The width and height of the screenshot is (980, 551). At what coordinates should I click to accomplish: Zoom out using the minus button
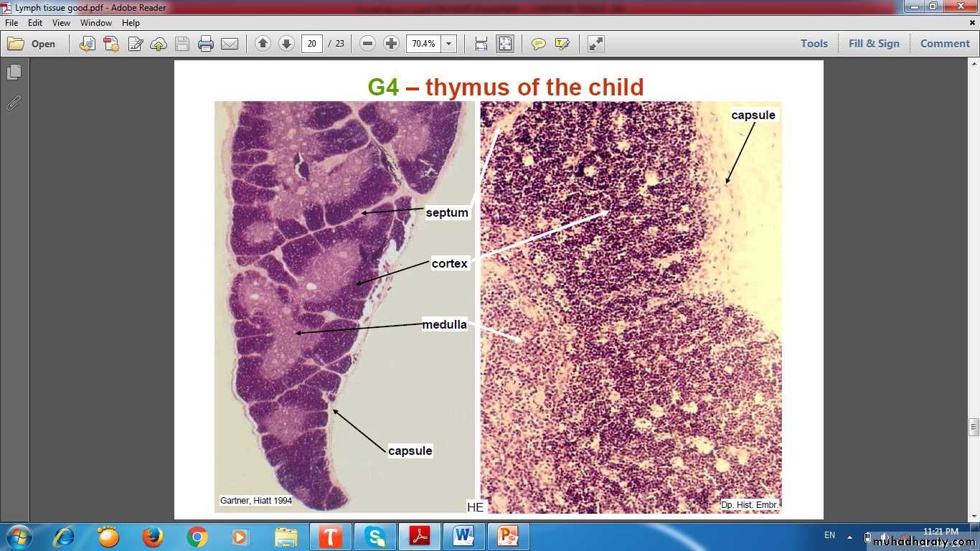[x=367, y=44]
